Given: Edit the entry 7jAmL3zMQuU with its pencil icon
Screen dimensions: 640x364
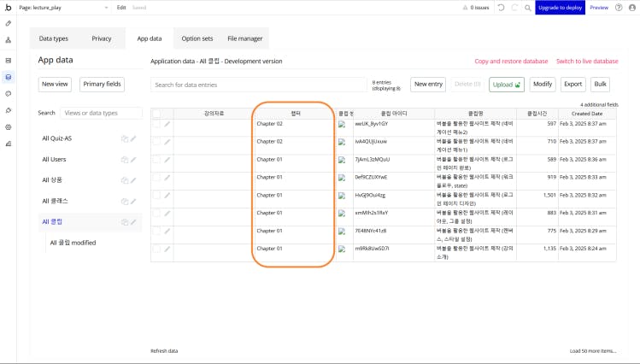Looking at the screenshot, I should (x=167, y=160).
